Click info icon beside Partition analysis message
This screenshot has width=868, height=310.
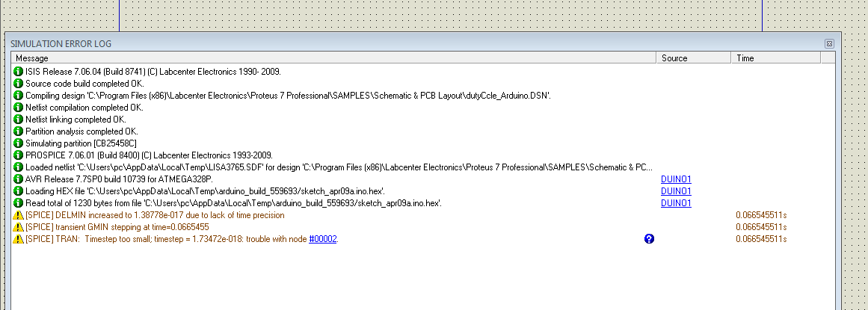click(x=18, y=131)
